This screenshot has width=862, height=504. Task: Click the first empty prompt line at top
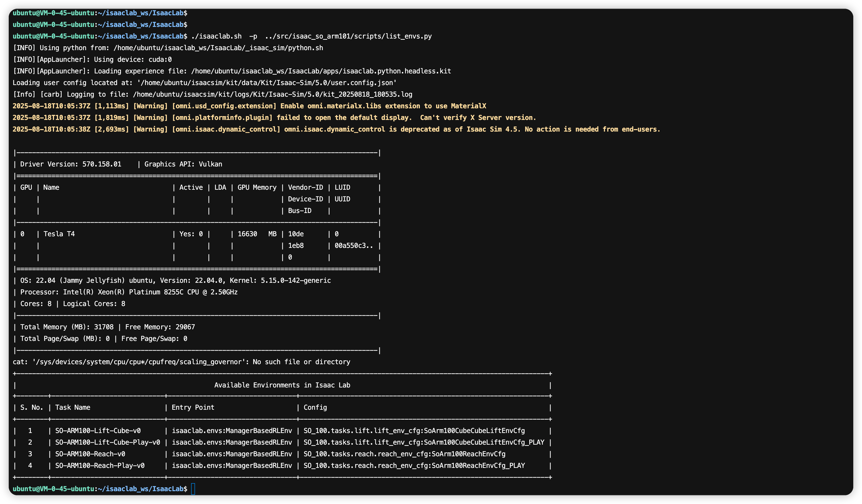[100, 13]
